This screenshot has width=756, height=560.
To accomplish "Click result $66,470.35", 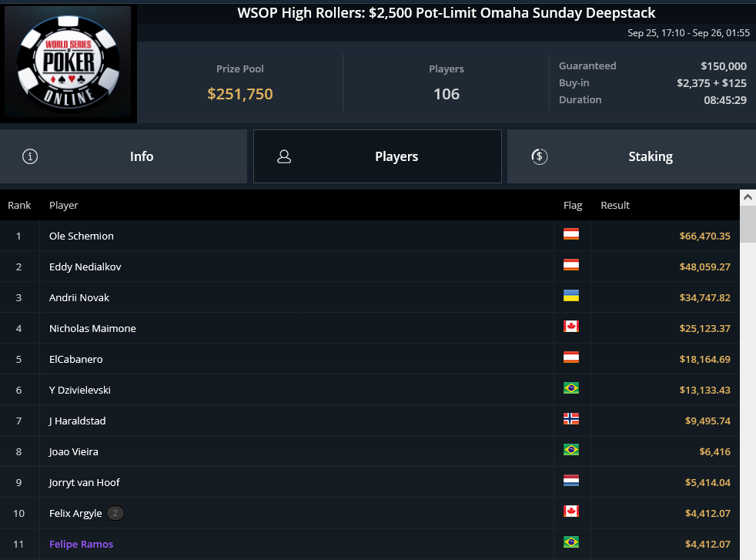I will pos(705,236).
